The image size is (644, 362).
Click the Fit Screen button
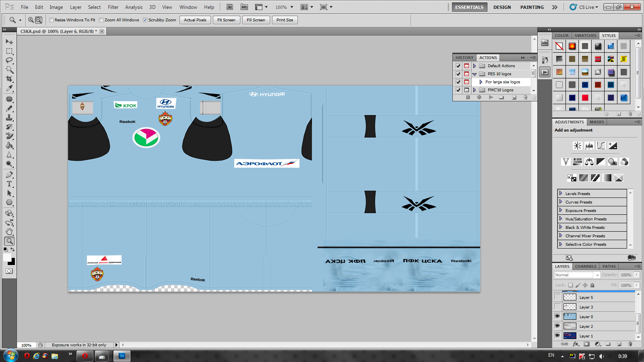(226, 20)
